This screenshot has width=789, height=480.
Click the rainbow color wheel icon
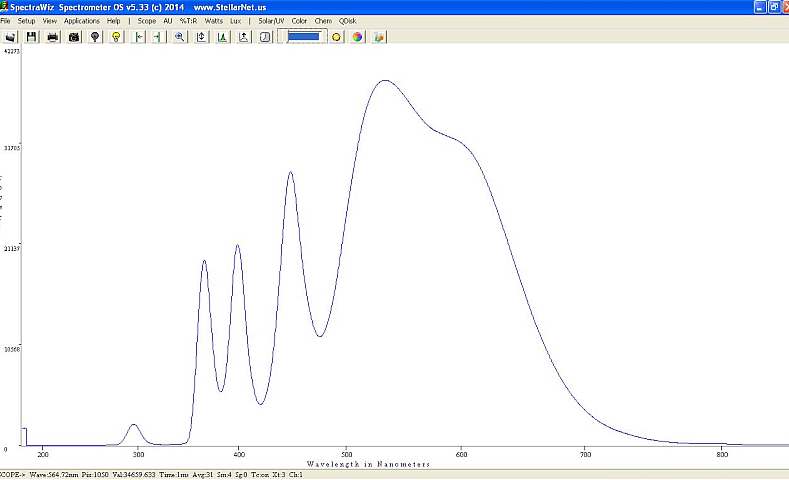[357, 37]
